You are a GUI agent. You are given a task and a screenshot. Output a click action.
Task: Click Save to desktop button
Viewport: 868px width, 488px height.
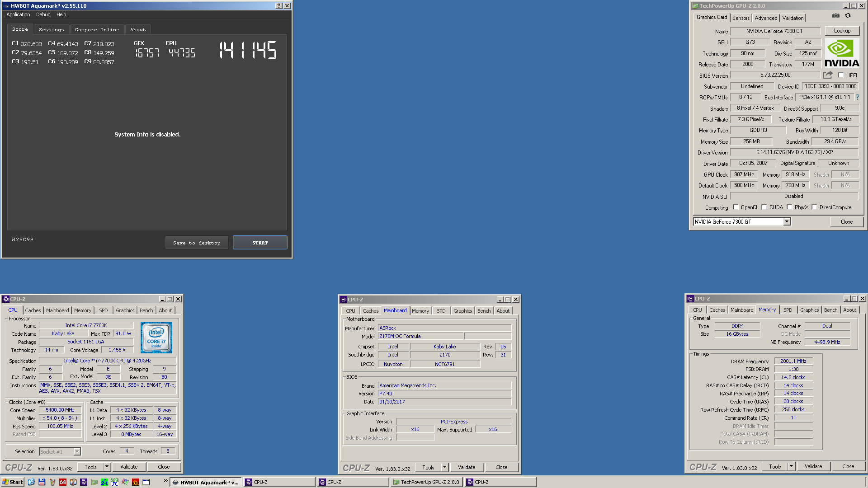197,243
